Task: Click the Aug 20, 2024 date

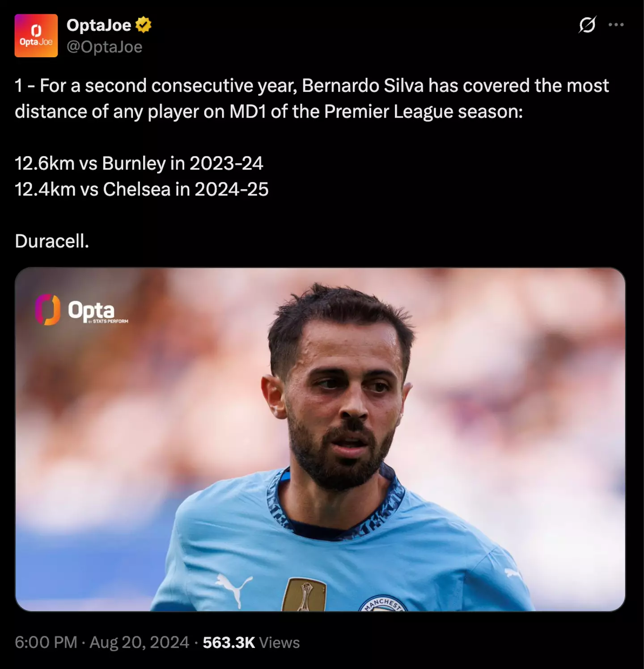Action: [x=139, y=643]
